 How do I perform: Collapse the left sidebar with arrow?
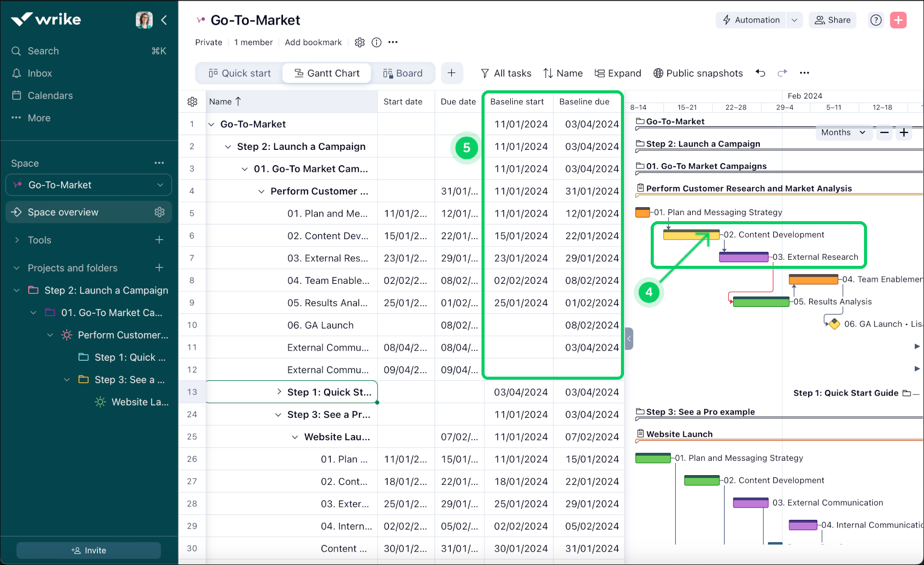164,20
